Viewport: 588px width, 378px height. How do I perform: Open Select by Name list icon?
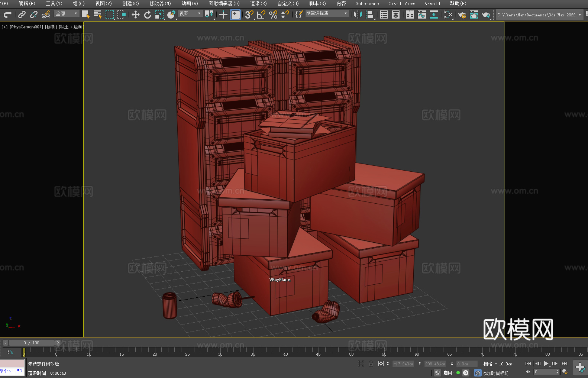(x=97, y=14)
